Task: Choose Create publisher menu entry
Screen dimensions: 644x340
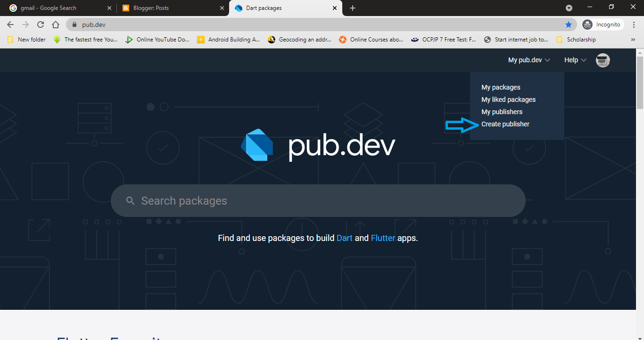Action: pyautogui.click(x=505, y=124)
